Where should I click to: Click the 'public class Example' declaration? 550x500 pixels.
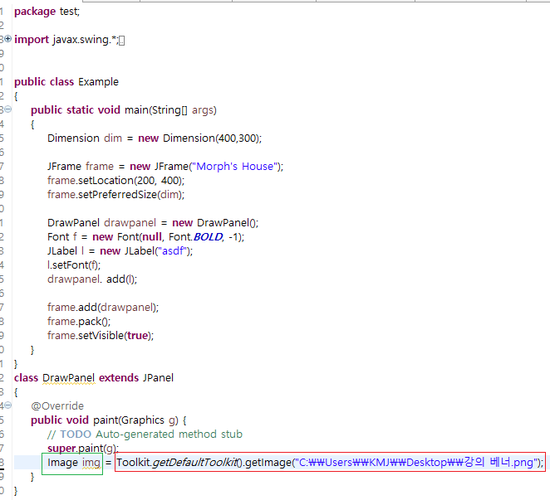[x=66, y=82]
